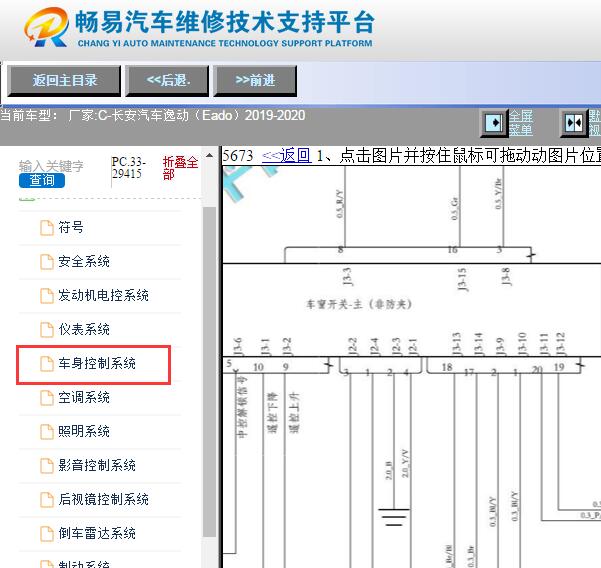
Task: Open the 符号 tree item
Action: 71,228
